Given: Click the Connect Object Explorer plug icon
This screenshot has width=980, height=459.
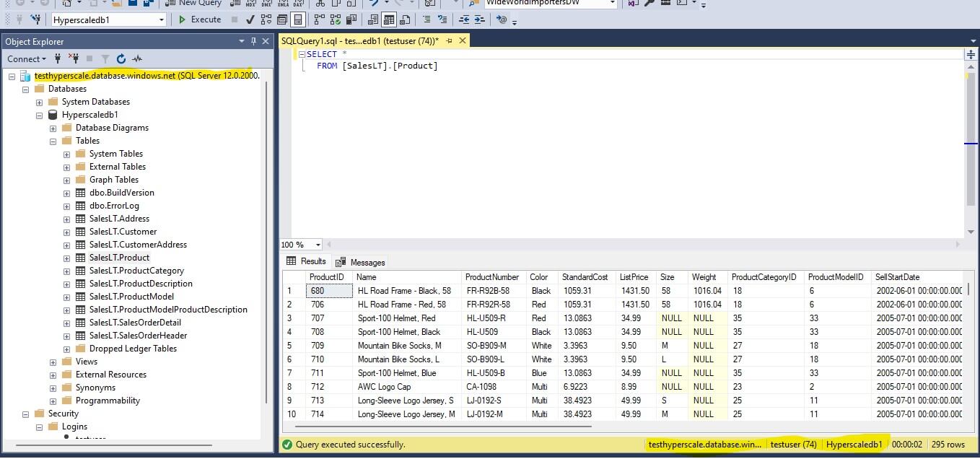Looking at the screenshot, I should [58, 58].
